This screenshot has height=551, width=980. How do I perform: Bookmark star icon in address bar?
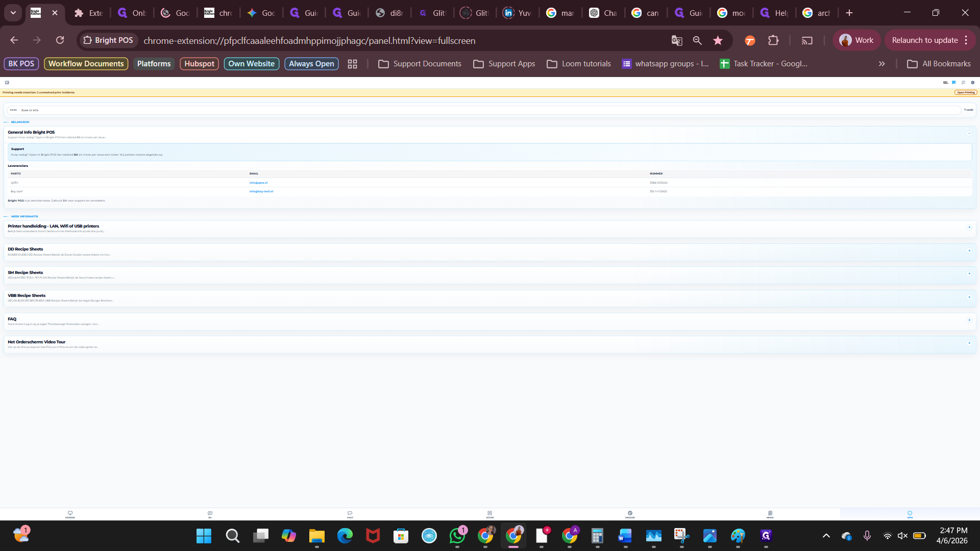(718, 40)
